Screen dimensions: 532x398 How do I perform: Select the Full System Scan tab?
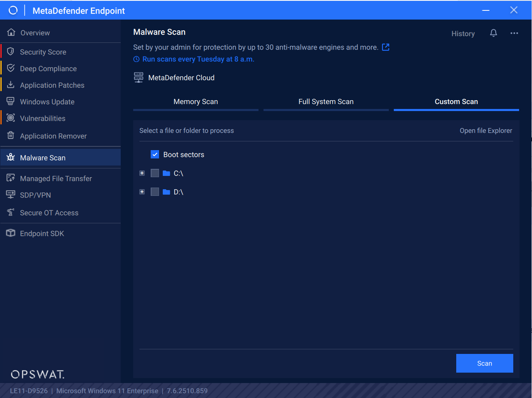(x=326, y=102)
